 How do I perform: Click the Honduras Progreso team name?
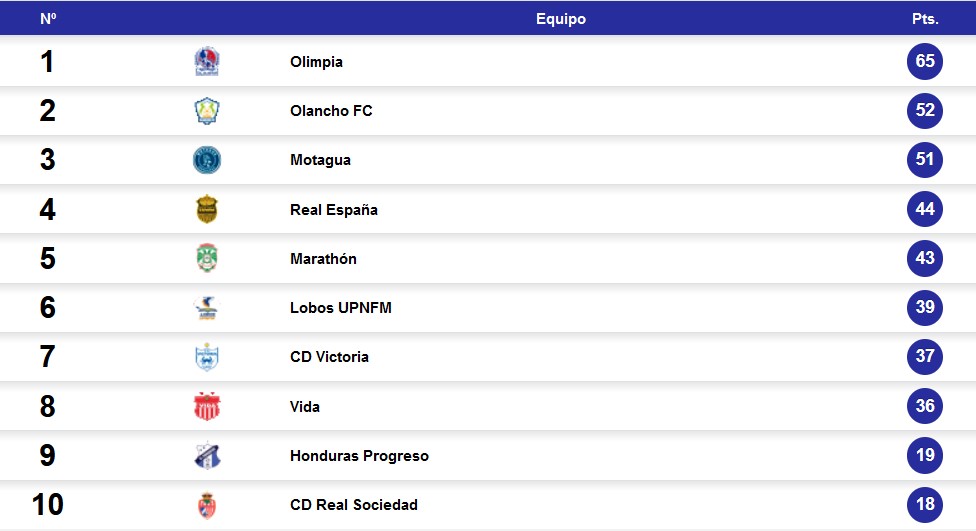(x=359, y=456)
